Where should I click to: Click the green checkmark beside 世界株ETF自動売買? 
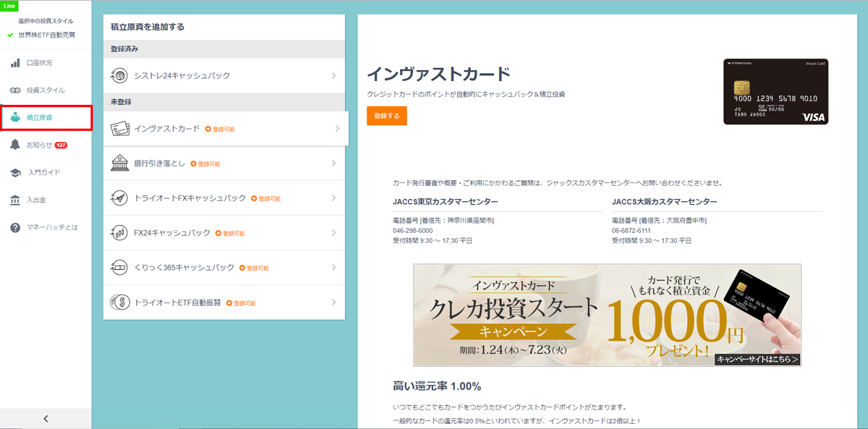(x=11, y=35)
